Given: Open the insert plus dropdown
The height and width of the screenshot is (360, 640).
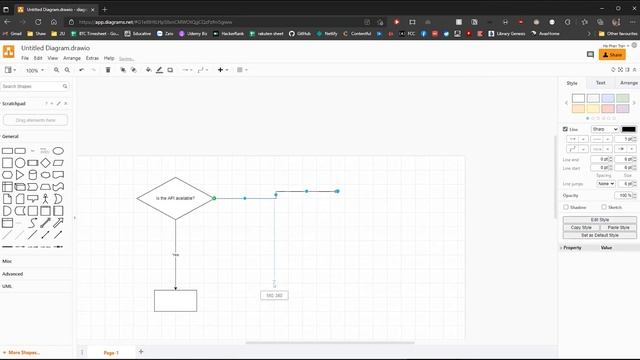Looking at the screenshot, I should tap(222, 70).
